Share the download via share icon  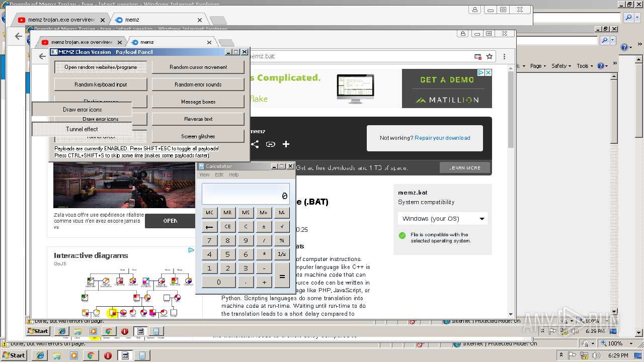click(x=255, y=144)
